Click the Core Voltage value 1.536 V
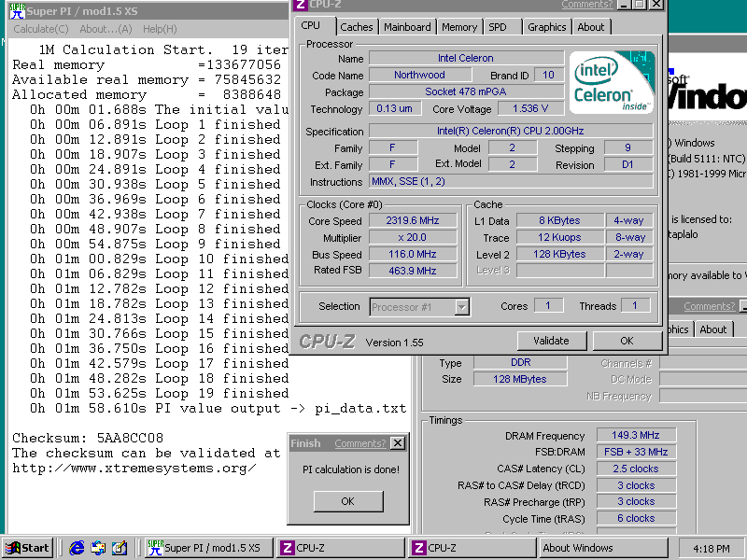The height and width of the screenshot is (560, 747). [x=530, y=108]
